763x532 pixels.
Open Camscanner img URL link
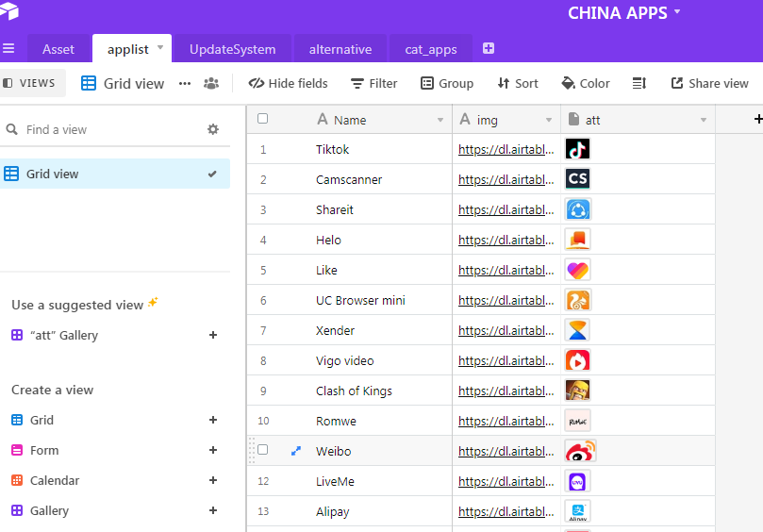(x=506, y=179)
